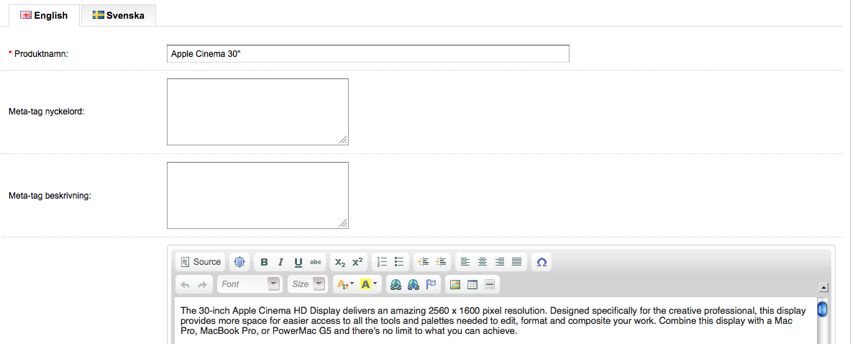
Task: Open the Size dropdown
Action: (307, 284)
